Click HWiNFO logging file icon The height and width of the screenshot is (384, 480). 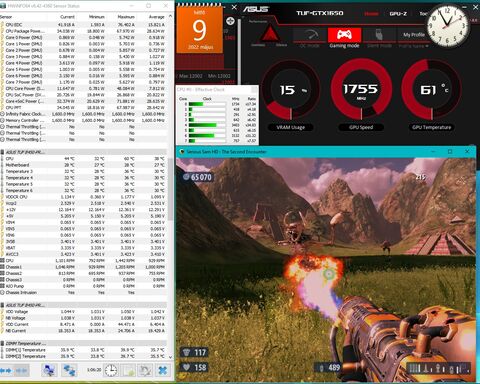tap(128, 370)
